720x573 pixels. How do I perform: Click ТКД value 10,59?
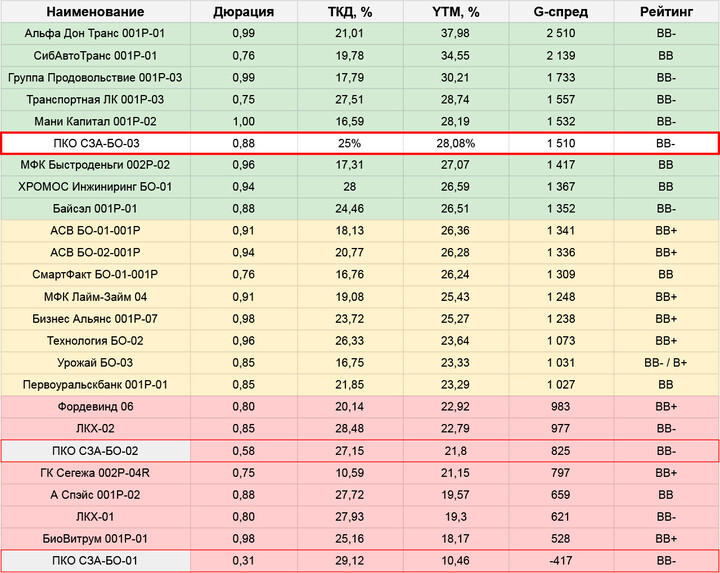350,473
